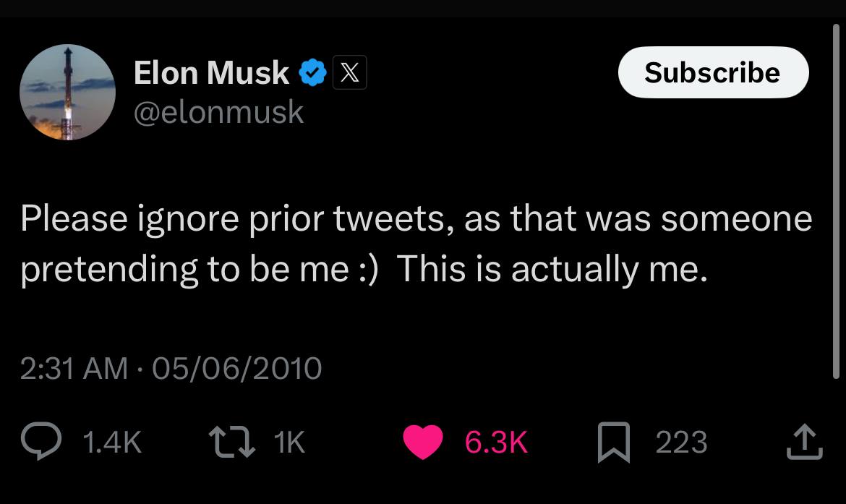Open the Elon Musk display name link

(211, 72)
